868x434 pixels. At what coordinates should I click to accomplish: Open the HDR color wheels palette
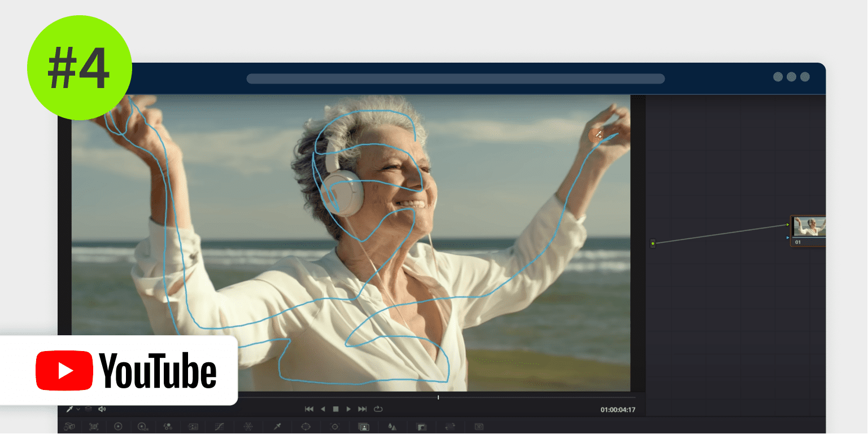click(x=143, y=427)
